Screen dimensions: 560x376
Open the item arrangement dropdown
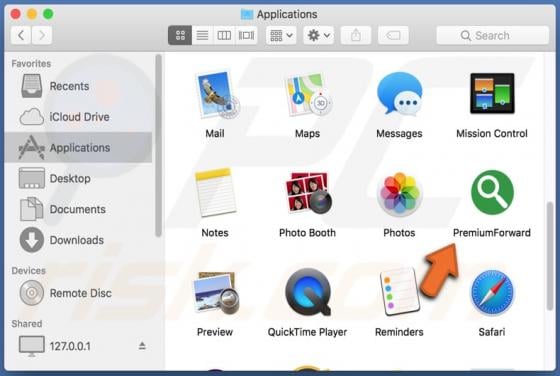[281, 35]
